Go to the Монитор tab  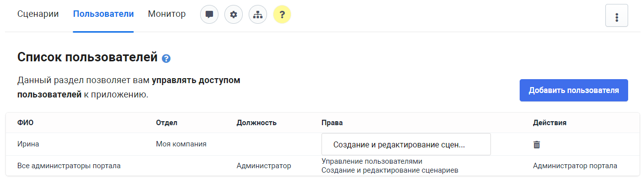pyautogui.click(x=167, y=14)
